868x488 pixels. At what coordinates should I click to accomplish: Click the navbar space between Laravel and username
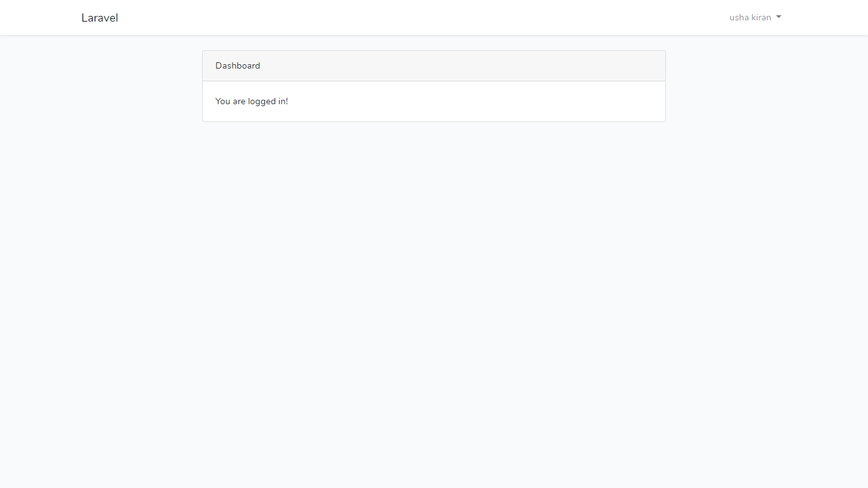pos(419,18)
